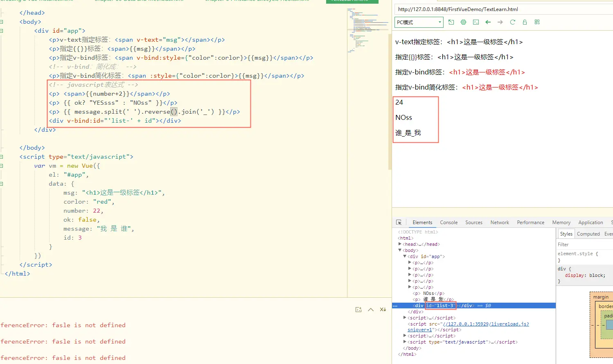
Task: Open the Performance devtools tab
Action: (x=531, y=222)
